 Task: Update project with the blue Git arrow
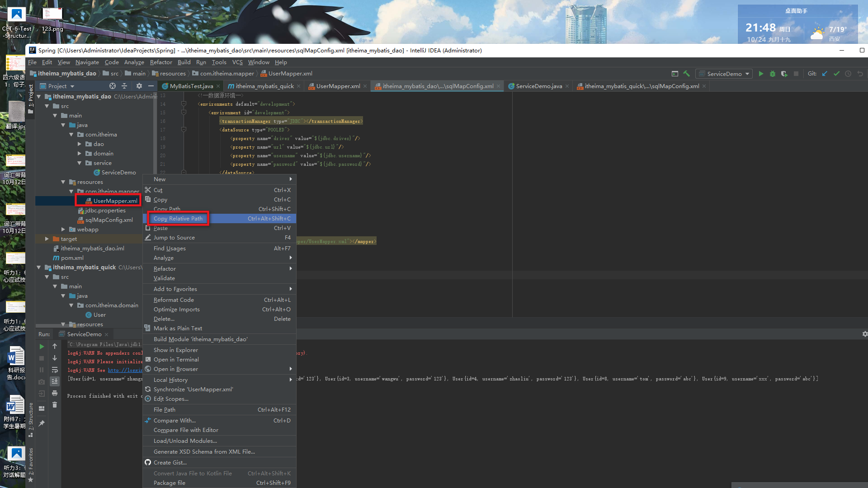[825, 74]
